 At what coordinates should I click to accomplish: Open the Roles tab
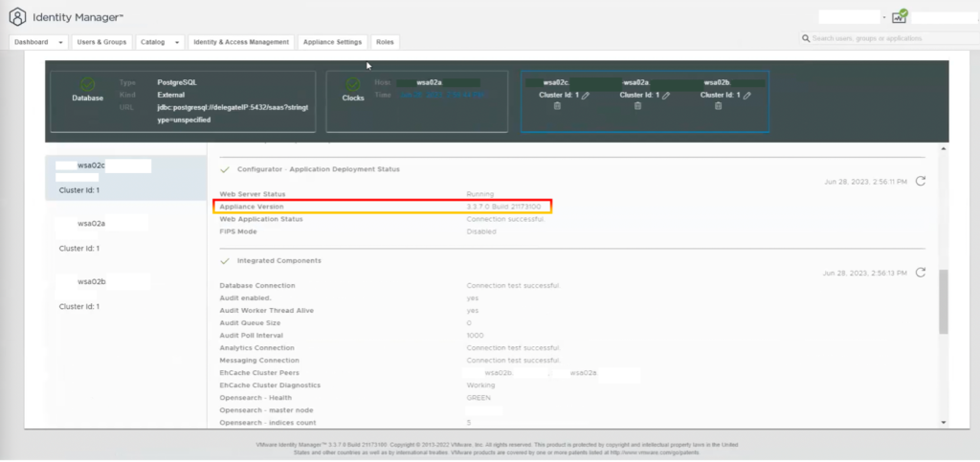385,42
